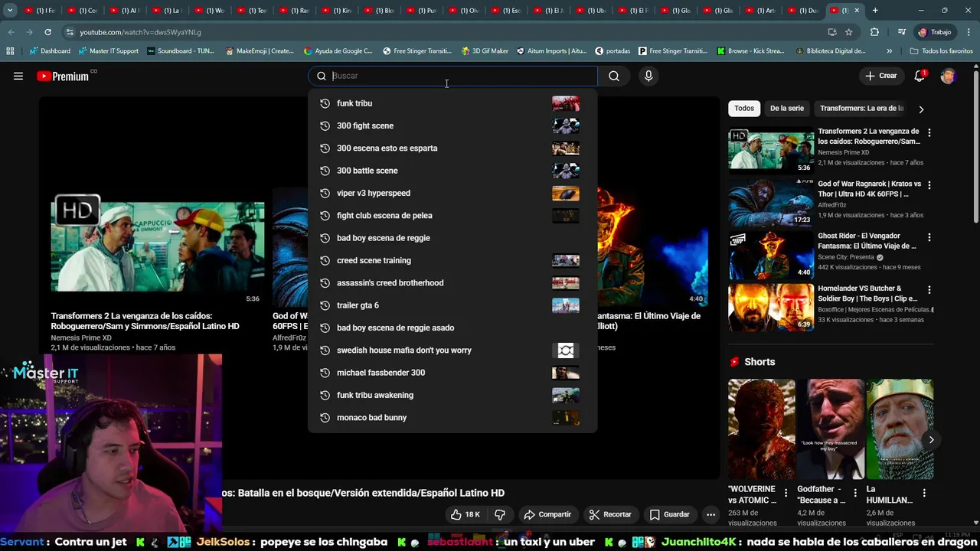
Task: Open Nemesis Prime XD channel in sidebar
Action: pyautogui.click(x=845, y=152)
